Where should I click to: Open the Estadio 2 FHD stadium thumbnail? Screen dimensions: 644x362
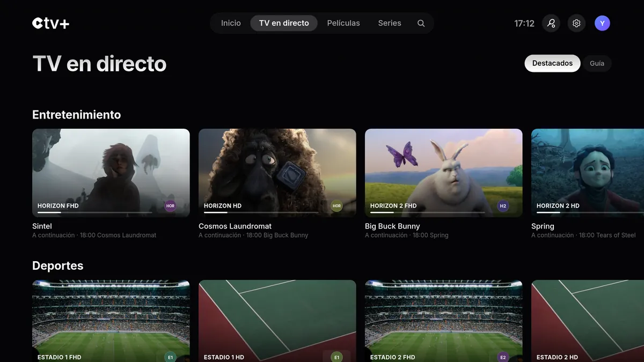pos(444,321)
